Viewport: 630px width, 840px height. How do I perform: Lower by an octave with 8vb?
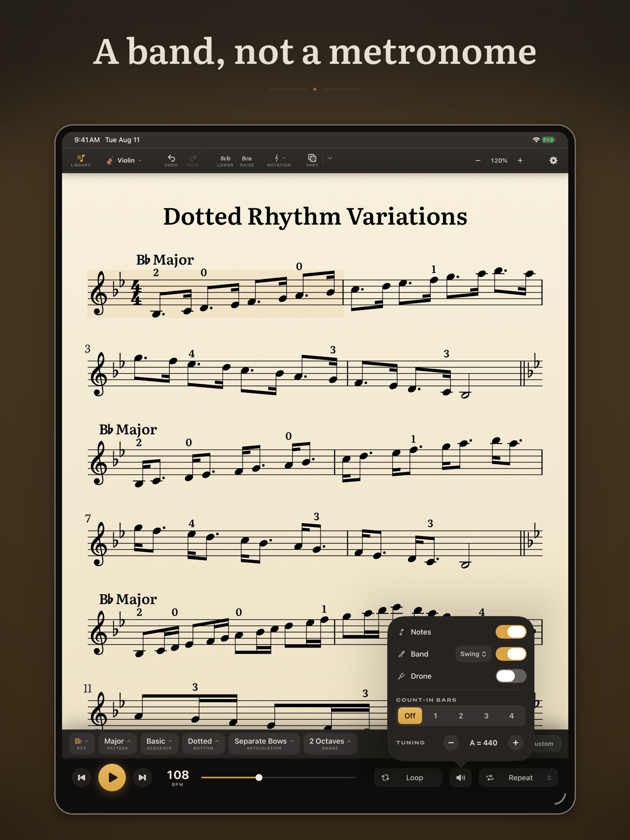coord(225,161)
